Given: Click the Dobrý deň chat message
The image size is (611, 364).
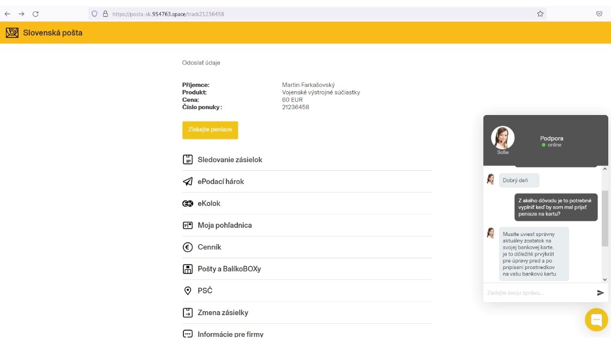Looking at the screenshot, I should pos(519,180).
